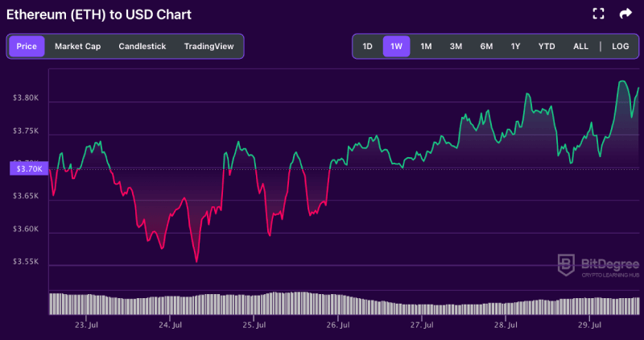Click the 28. Jul date label
This screenshot has height=340, width=644.
click(506, 325)
